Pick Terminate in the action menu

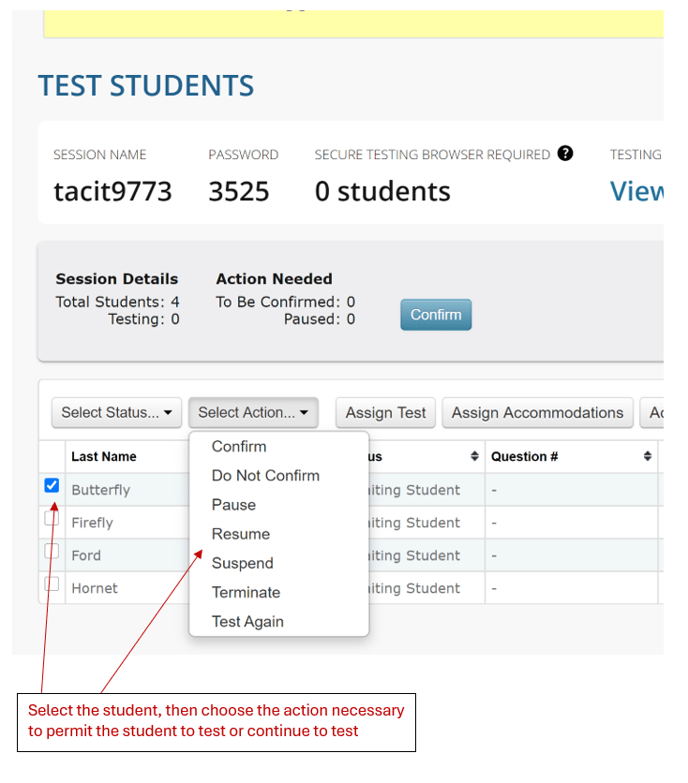pyautogui.click(x=246, y=592)
